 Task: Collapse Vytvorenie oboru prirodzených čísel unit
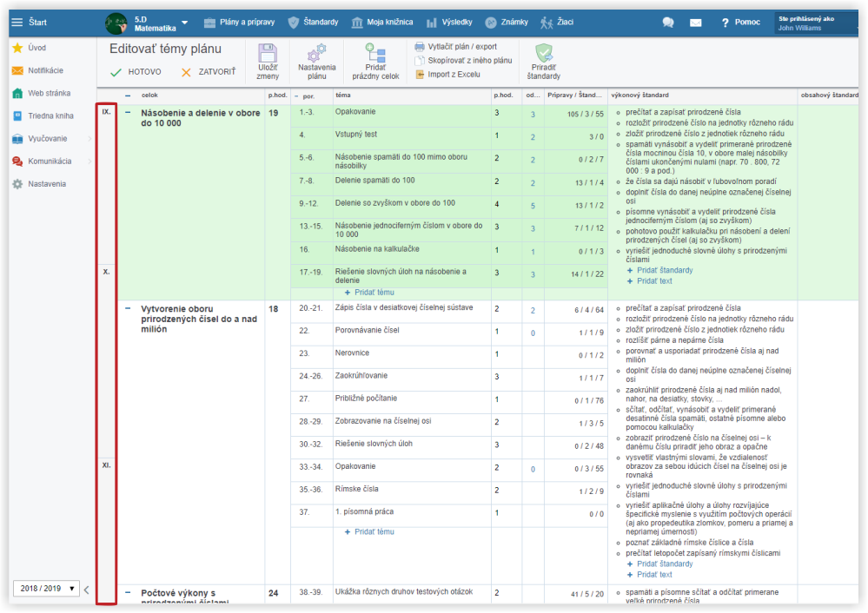128,309
